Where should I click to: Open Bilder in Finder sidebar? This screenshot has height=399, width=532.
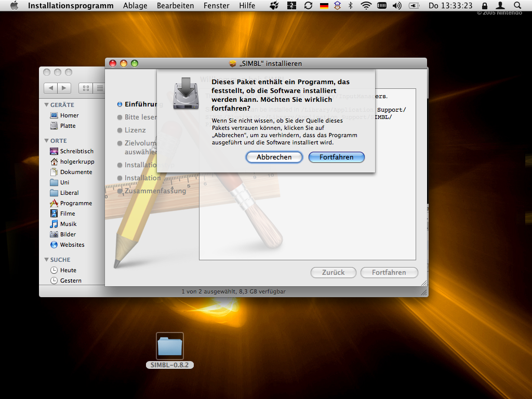point(63,234)
